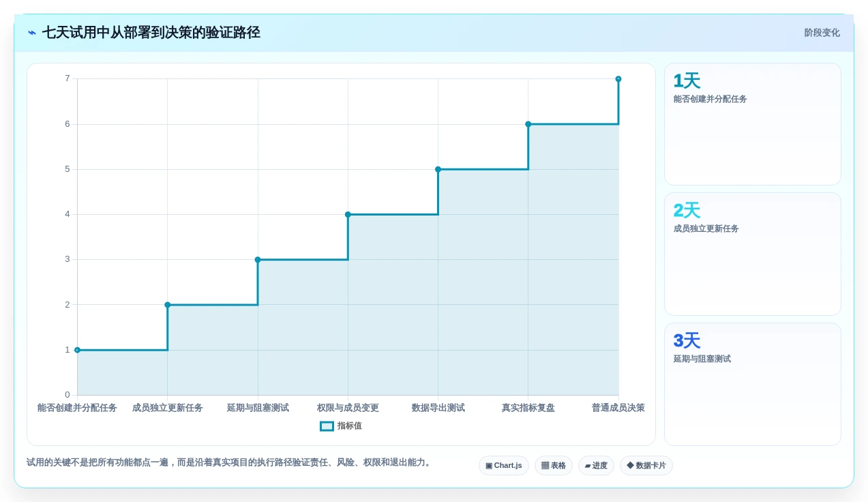868x502 pixels.
Task: Click the lightning icon beside the title
Action: click(x=32, y=33)
